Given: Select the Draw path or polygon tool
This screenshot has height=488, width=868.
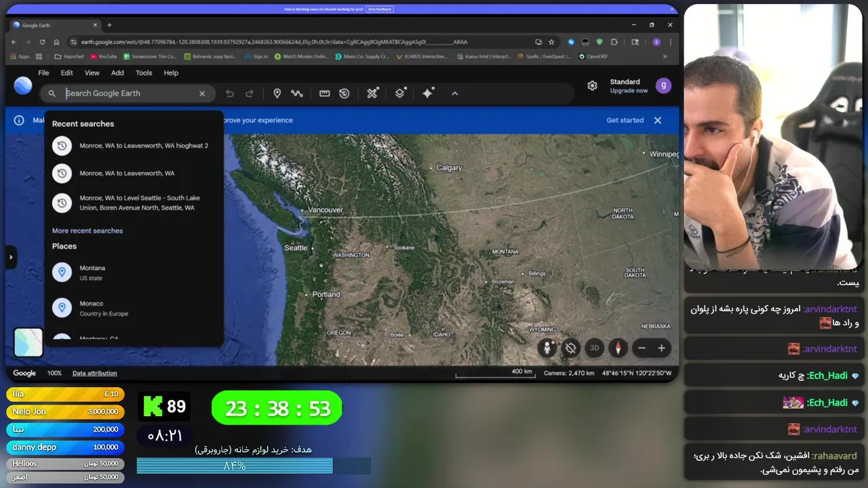Looking at the screenshot, I should (x=296, y=94).
